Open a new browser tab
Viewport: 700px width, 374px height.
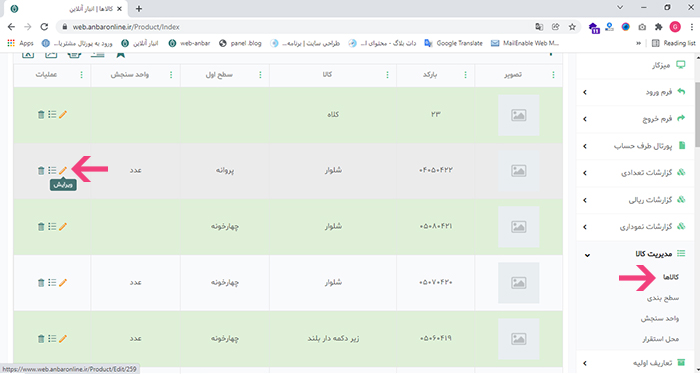coord(139,8)
